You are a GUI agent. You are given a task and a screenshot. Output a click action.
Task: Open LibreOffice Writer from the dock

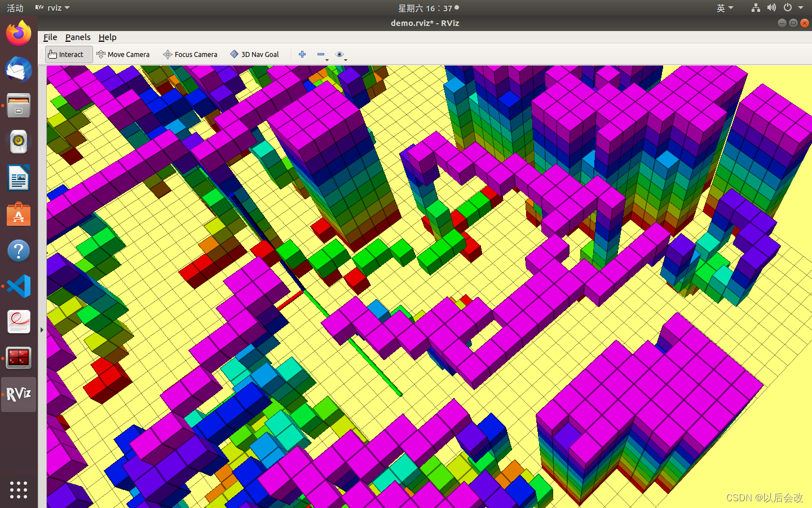click(x=19, y=178)
